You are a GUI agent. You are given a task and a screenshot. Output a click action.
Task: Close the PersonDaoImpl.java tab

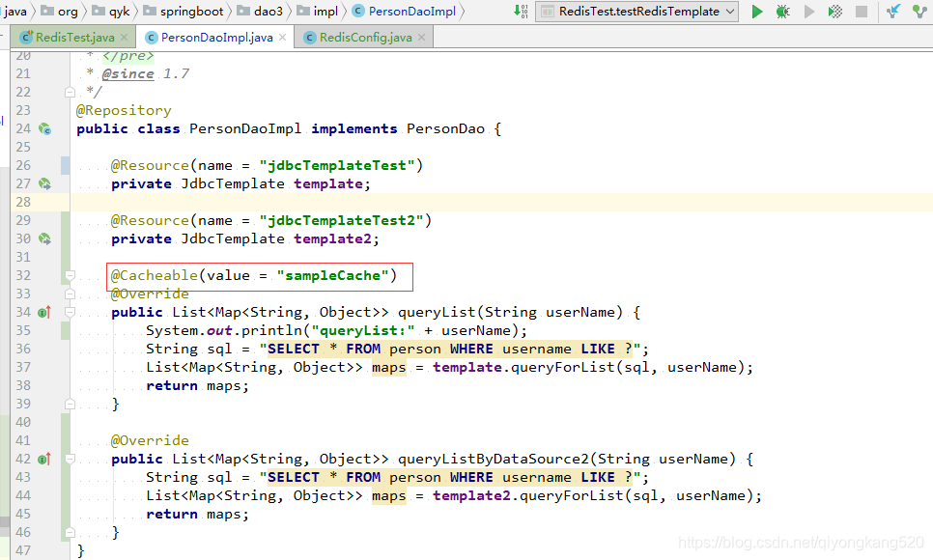pos(282,38)
